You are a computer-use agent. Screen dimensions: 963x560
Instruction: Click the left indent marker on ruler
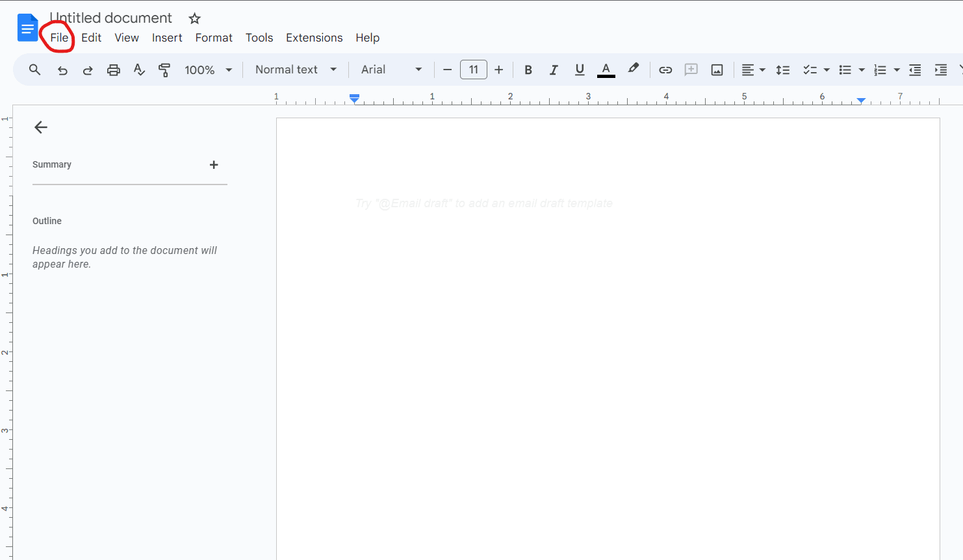(354, 99)
